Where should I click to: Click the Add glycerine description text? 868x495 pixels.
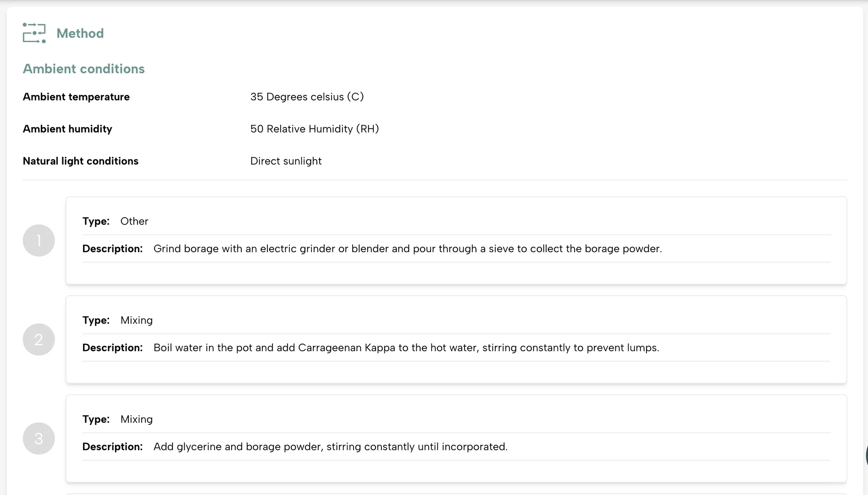(331, 447)
